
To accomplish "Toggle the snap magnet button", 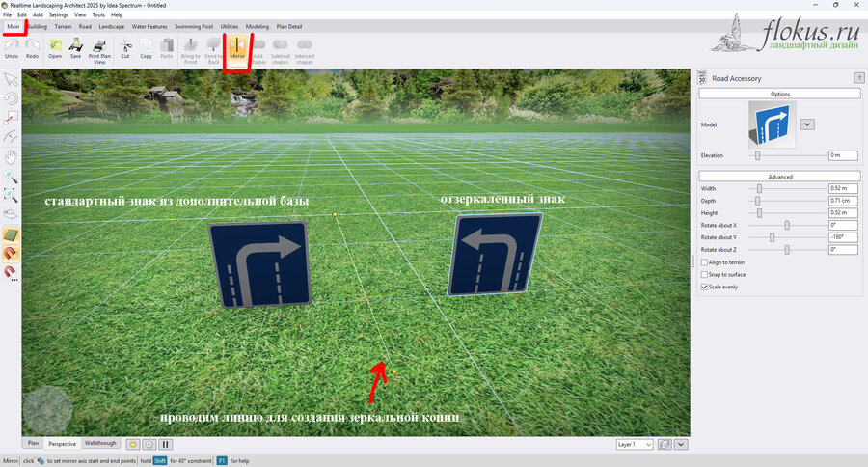I will pyautogui.click(x=11, y=254).
